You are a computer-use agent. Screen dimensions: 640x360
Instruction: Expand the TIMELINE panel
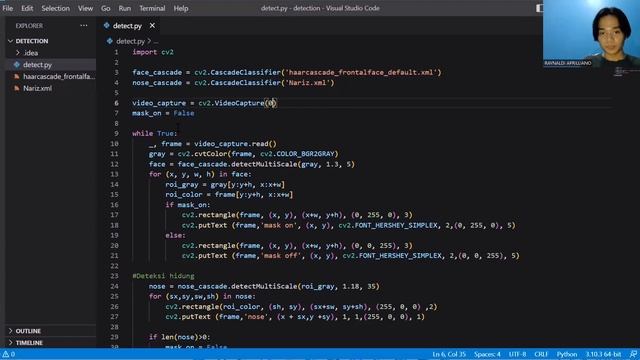pyautogui.click(x=29, y=342)
